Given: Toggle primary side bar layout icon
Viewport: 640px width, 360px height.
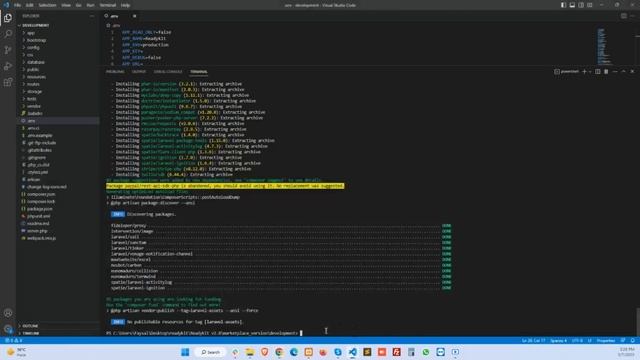Looking at the screenshot, I should click(563, 5).
